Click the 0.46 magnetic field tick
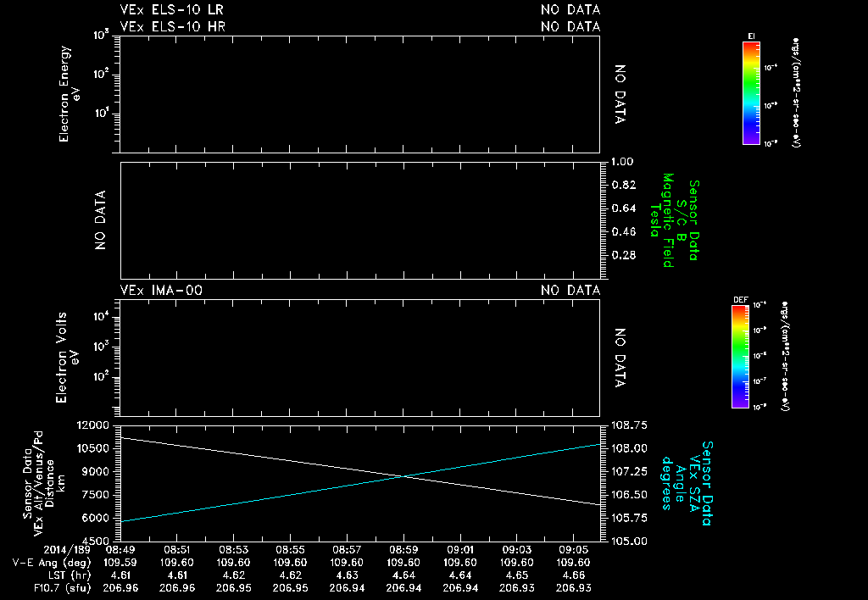Image resolution: width=868 pixels, height=600 pixels. (x=624, y=232)
